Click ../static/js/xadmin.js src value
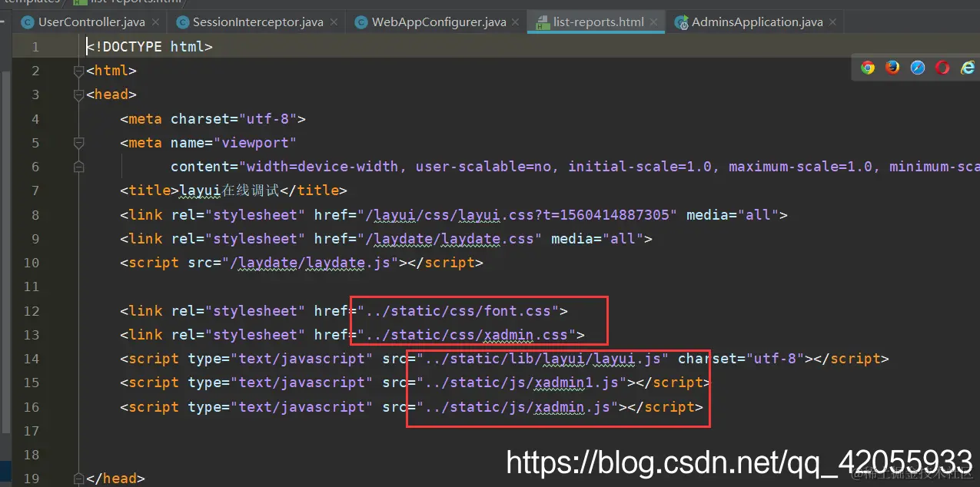The height and width of the screenshot is (487, 980). 517,406
